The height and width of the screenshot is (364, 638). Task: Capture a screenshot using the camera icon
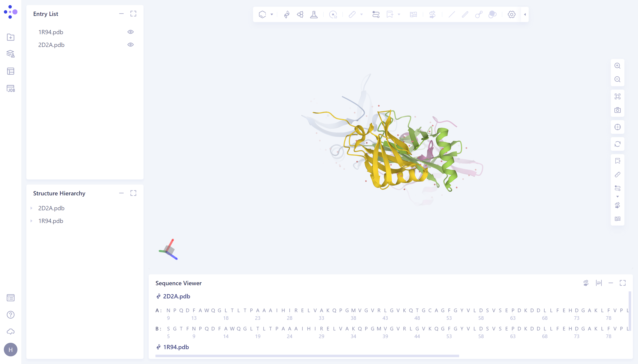[x=618, y=110]
